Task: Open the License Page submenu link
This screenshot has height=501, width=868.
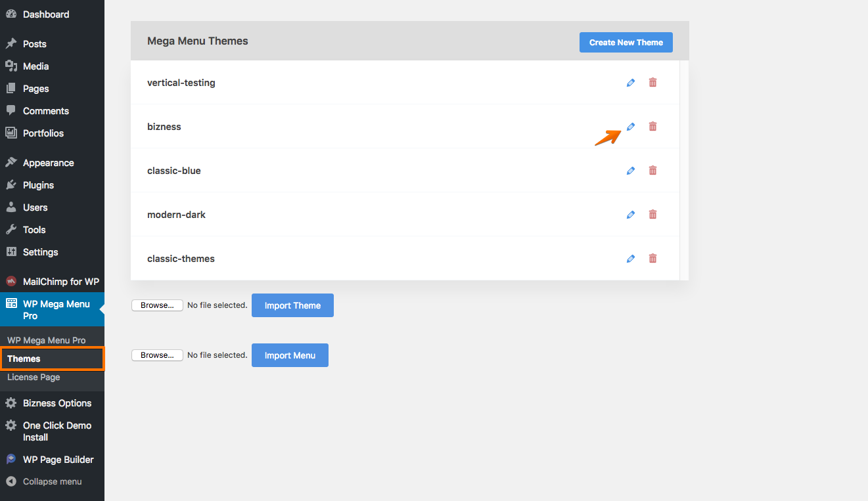Action: (x=34, y=377)
